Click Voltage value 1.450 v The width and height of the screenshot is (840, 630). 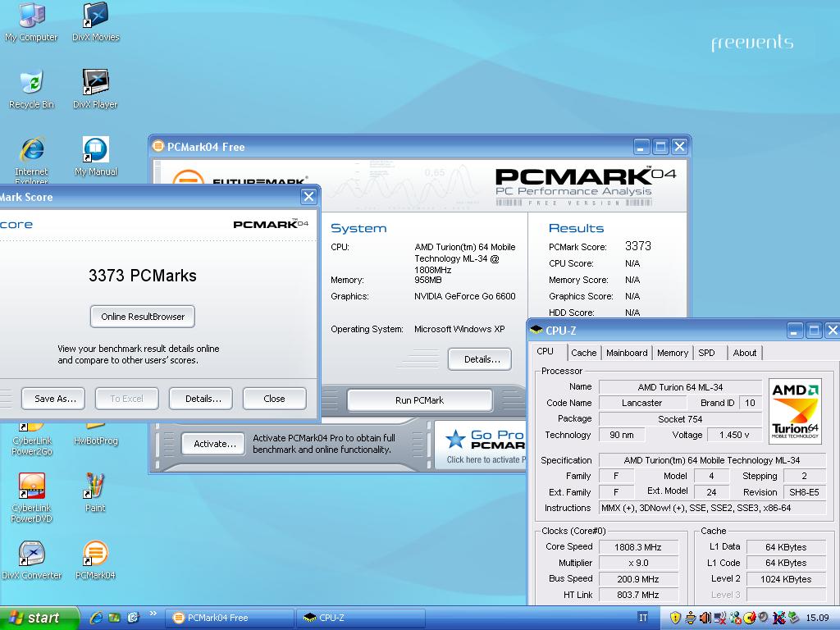pos(734,435)
